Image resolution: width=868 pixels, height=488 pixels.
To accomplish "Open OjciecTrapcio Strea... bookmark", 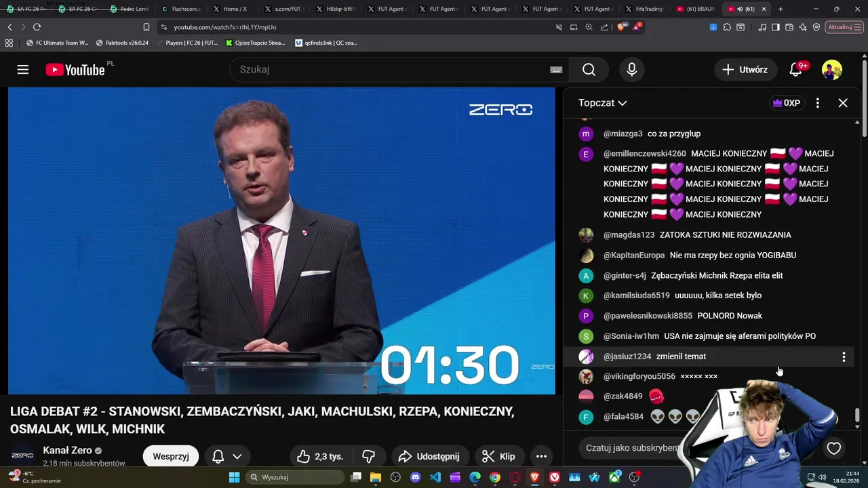I will pyautogui.click(x=255, y=43).
